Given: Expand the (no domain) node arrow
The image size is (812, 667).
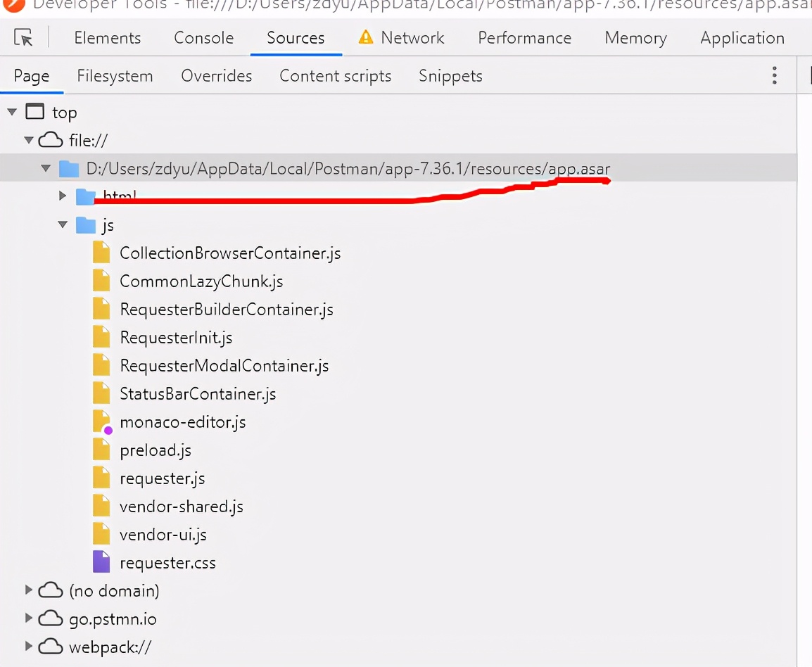Looking at the screenshot, I should coord(29,590).
